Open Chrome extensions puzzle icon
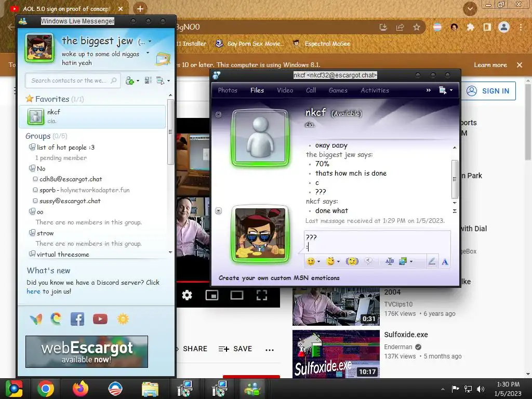This screenshot has width=532, height=399. (x=470, y=27)
